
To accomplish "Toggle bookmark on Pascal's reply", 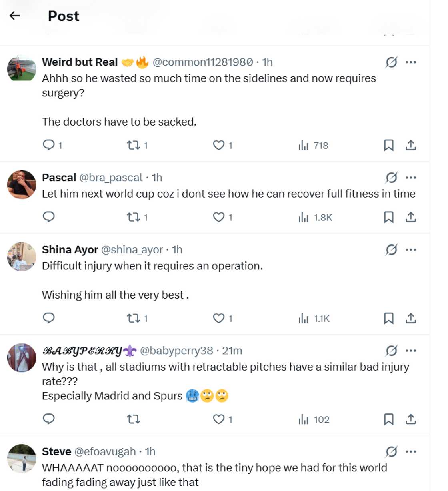I will click(x=388, y=217).
